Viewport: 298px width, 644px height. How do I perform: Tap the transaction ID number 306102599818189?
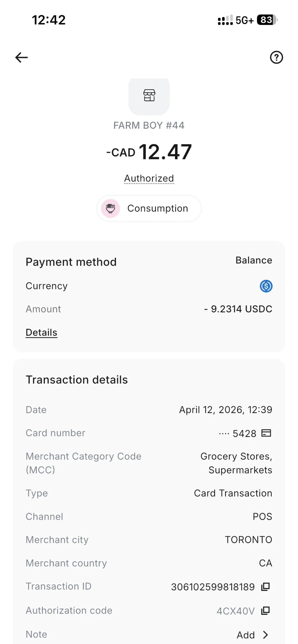213,587
